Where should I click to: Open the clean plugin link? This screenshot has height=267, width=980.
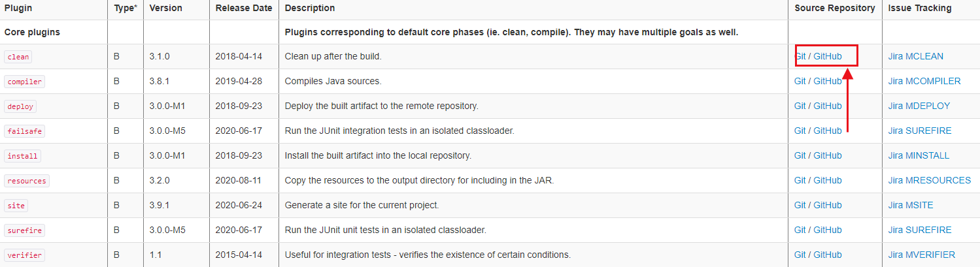(x=18, y=57)
